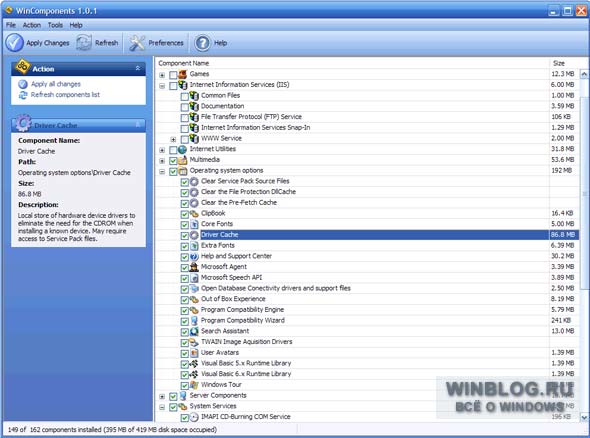Expand the Games tree node

point(162,75)
